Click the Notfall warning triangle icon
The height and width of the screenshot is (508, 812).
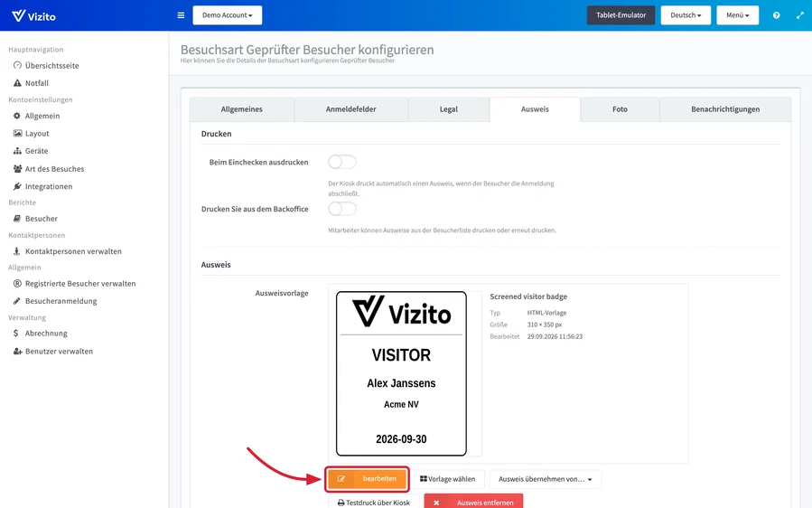coord(17,83)
